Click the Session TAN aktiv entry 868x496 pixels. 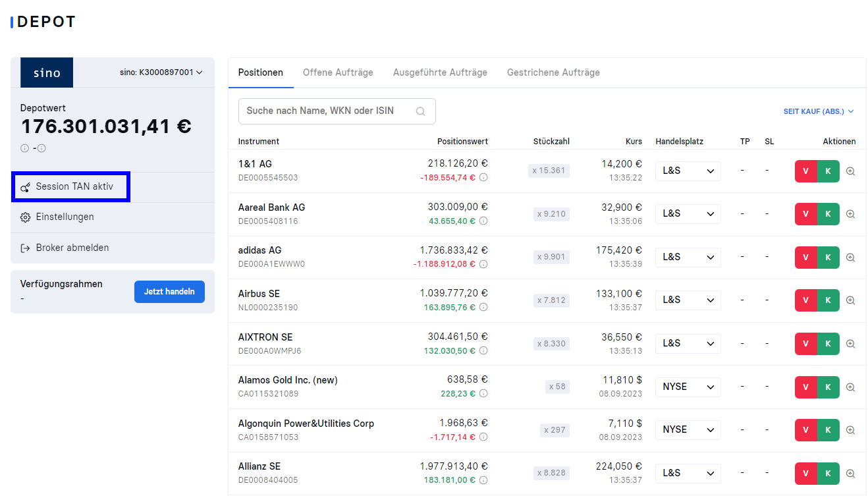(x=71, y=187)
